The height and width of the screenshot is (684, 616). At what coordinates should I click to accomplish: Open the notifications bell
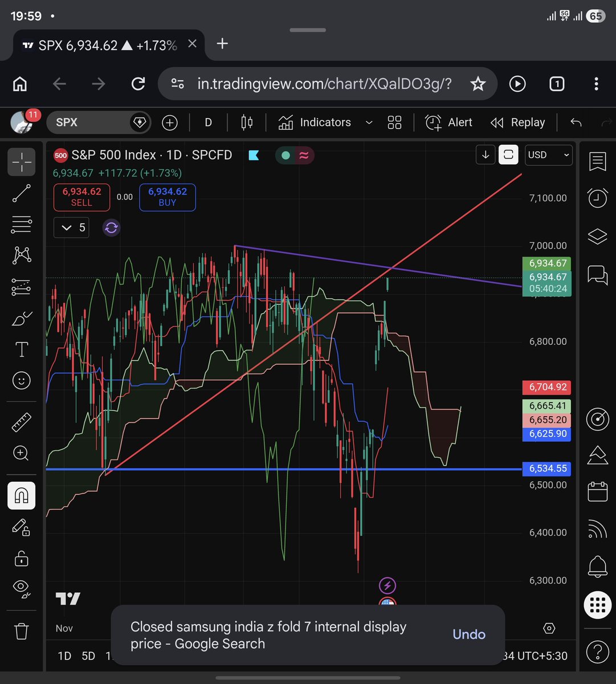(597, 567)
